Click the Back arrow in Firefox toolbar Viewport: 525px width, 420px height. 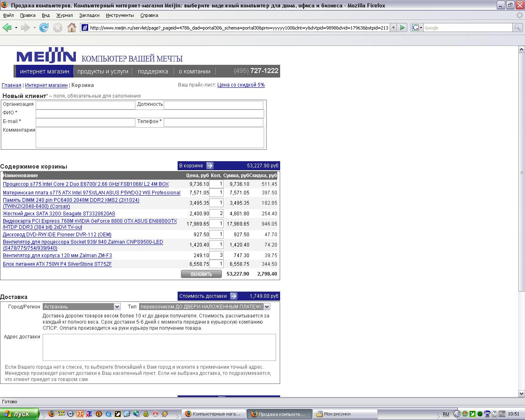click(x=7, y=27)
